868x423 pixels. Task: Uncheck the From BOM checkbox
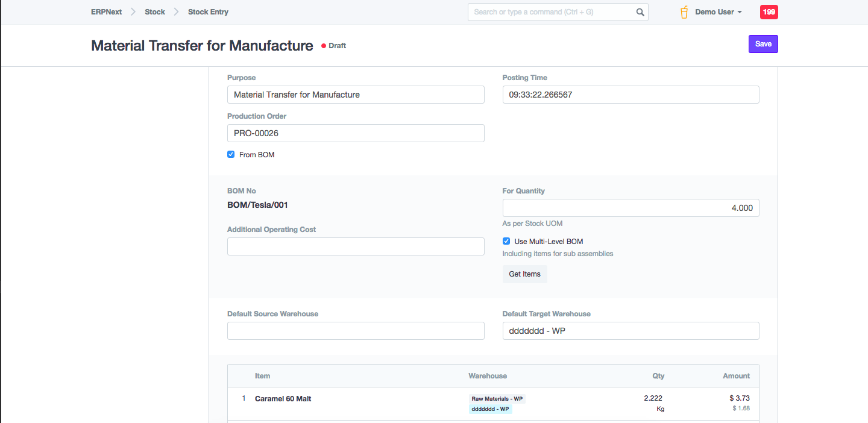(x=231, y=155)
